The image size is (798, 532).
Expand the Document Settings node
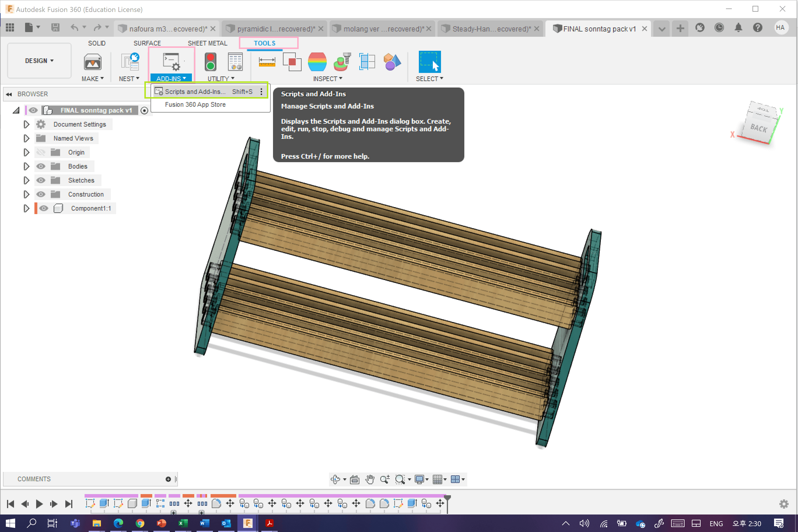click(x=26, y=125)
